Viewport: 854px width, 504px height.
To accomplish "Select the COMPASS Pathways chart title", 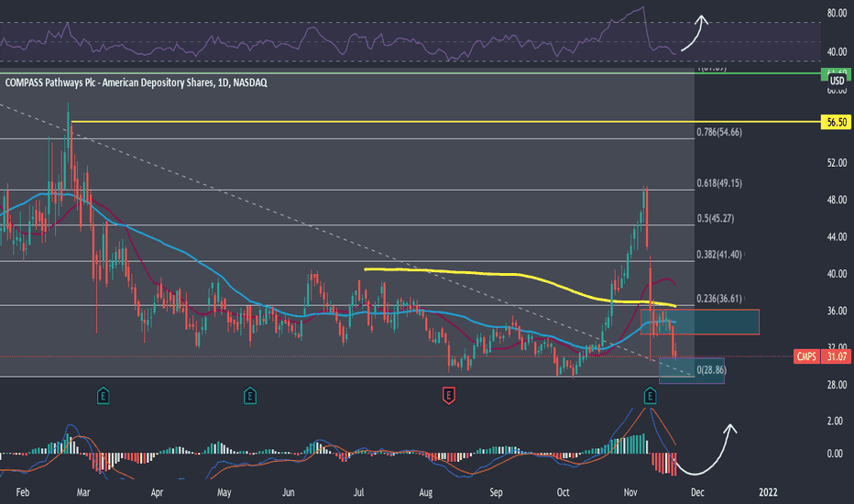I will pyautogui.click(x=137, y=82).
